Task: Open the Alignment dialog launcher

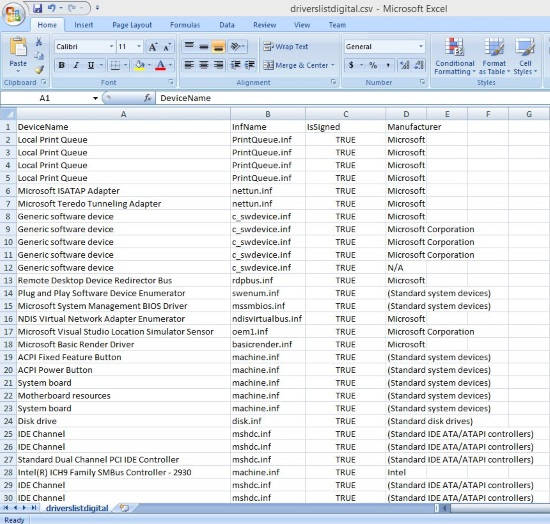Action: (x=333, y=82)
